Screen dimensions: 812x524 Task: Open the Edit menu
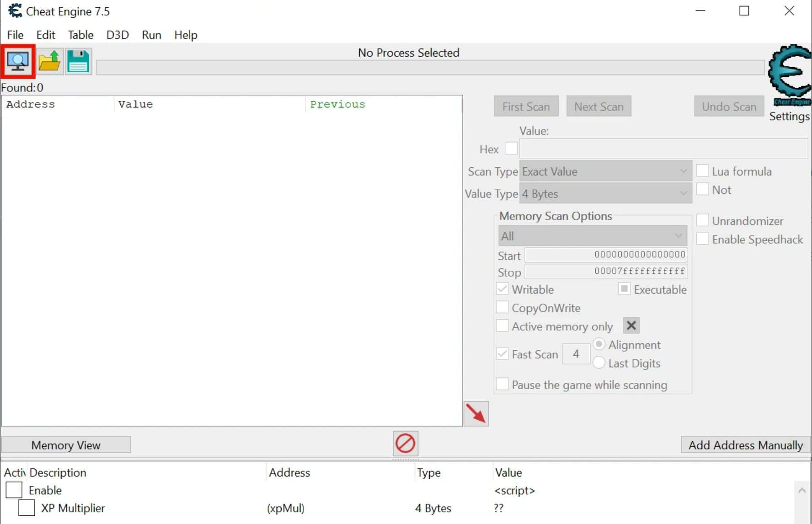coord(46,35)
